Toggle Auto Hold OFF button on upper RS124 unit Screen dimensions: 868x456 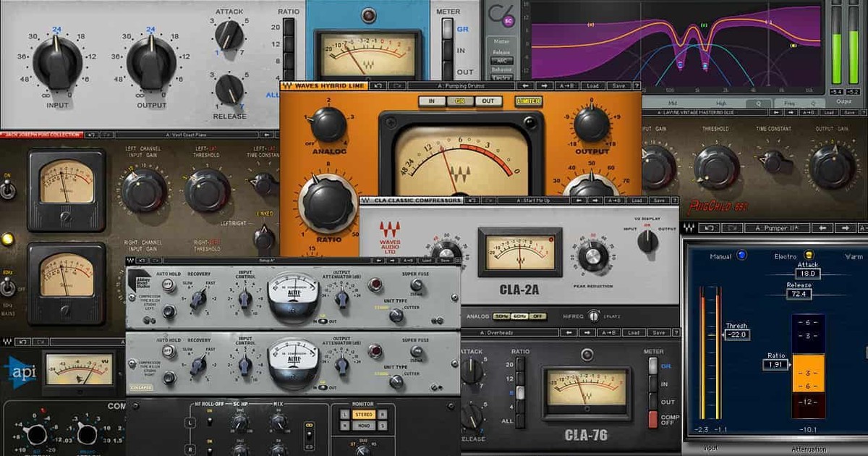click(x=167, y=284)
